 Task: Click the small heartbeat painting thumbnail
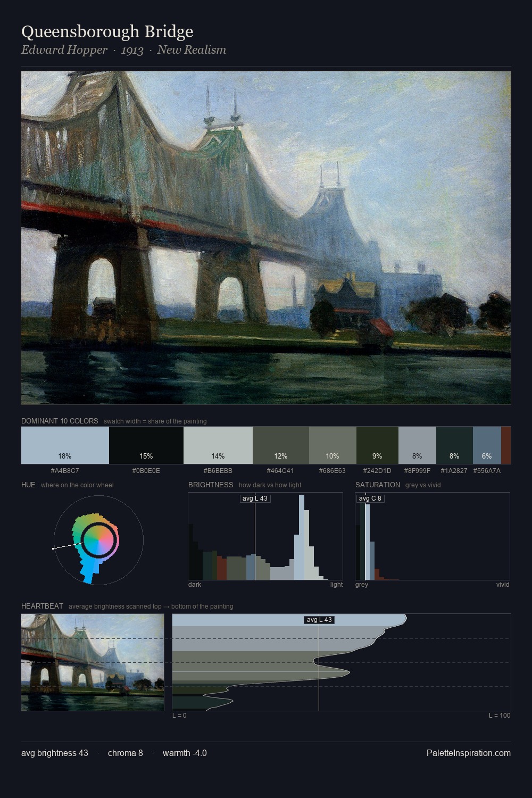93,662
